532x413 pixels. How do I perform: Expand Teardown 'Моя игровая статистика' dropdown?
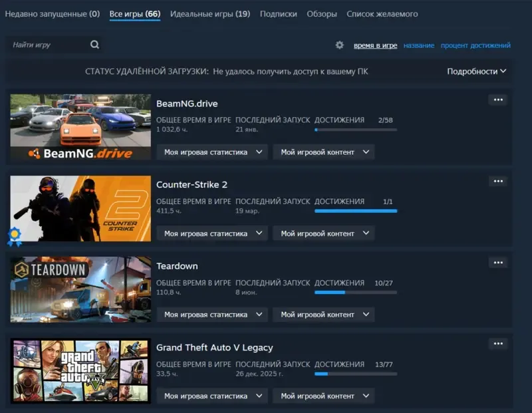[x=212, y=315]
